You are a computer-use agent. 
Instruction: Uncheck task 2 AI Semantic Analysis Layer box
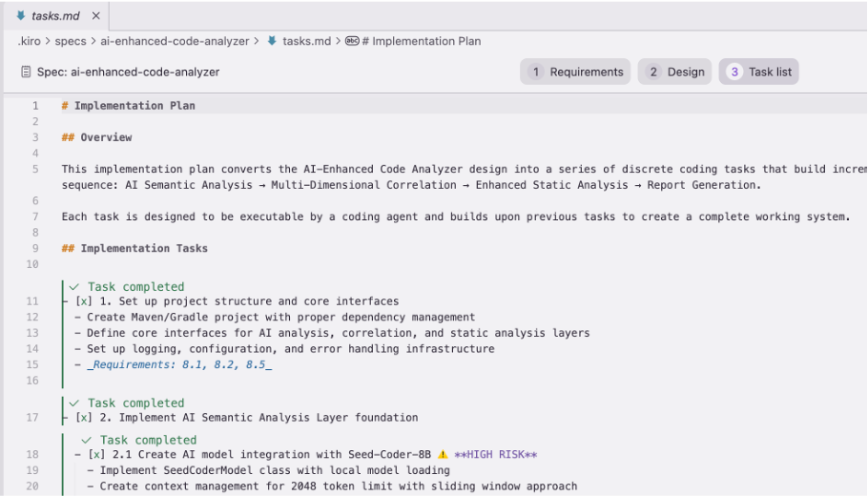84,418
